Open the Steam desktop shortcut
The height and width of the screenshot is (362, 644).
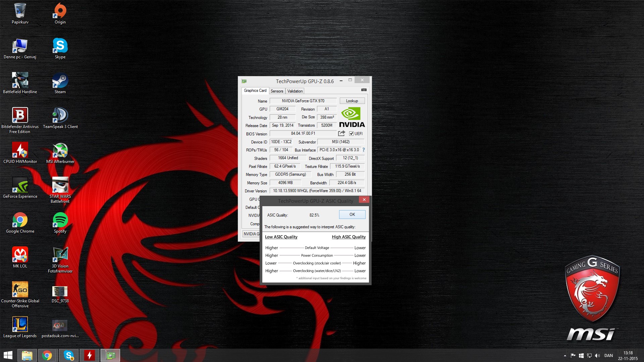pos(60,83)
